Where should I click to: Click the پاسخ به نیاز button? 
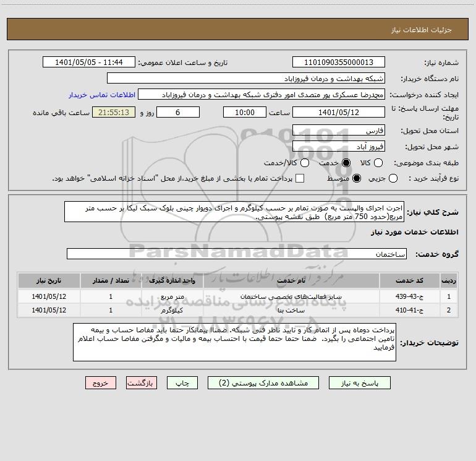tap(360, 383)
